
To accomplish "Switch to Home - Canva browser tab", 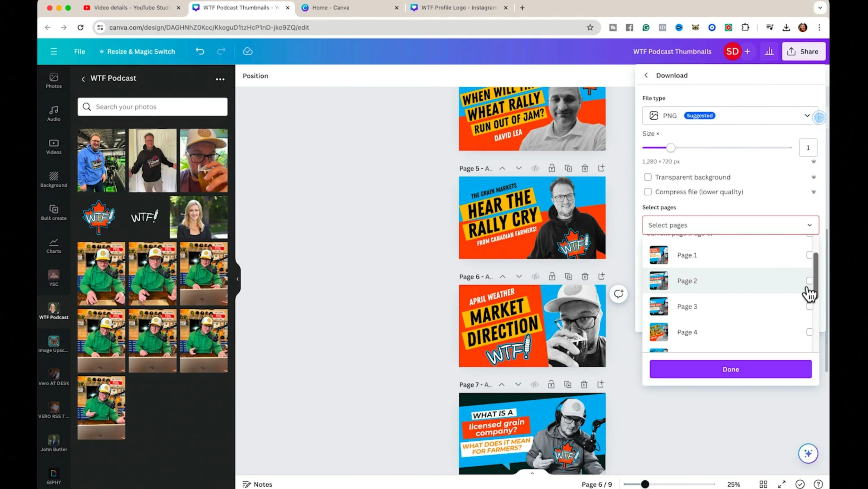I will coord(331,8).
